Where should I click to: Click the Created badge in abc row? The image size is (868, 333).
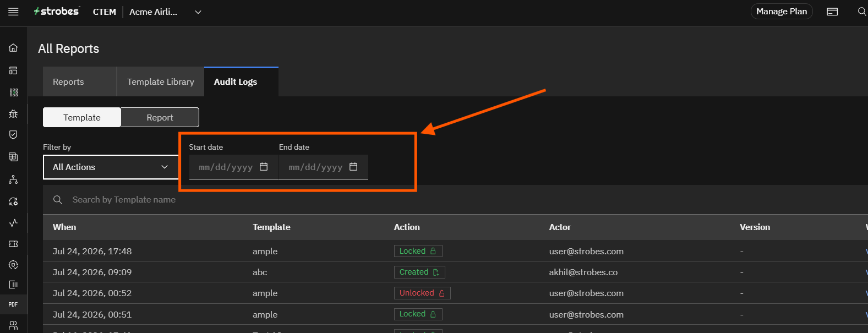[419, 272]
